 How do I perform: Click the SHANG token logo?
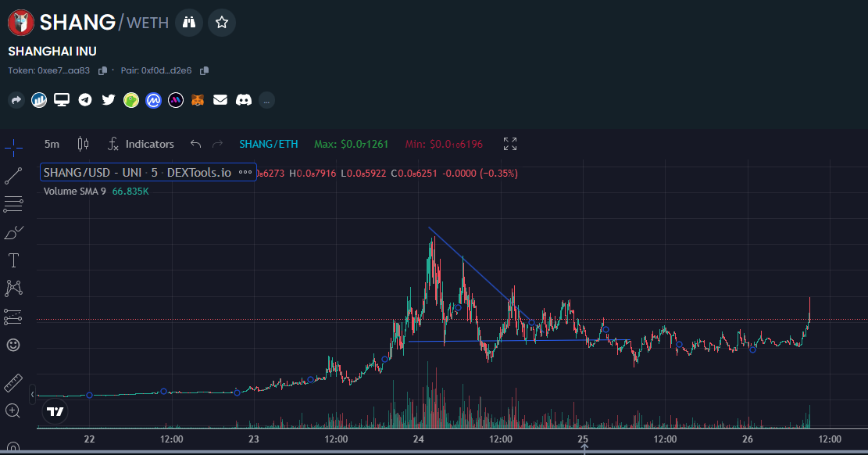point(21,23)
